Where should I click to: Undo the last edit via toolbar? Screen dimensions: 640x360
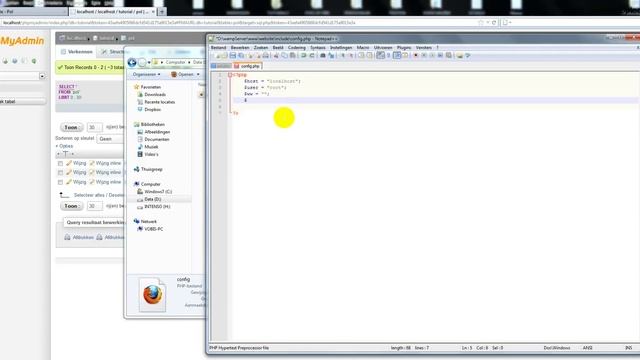point(303,55)
